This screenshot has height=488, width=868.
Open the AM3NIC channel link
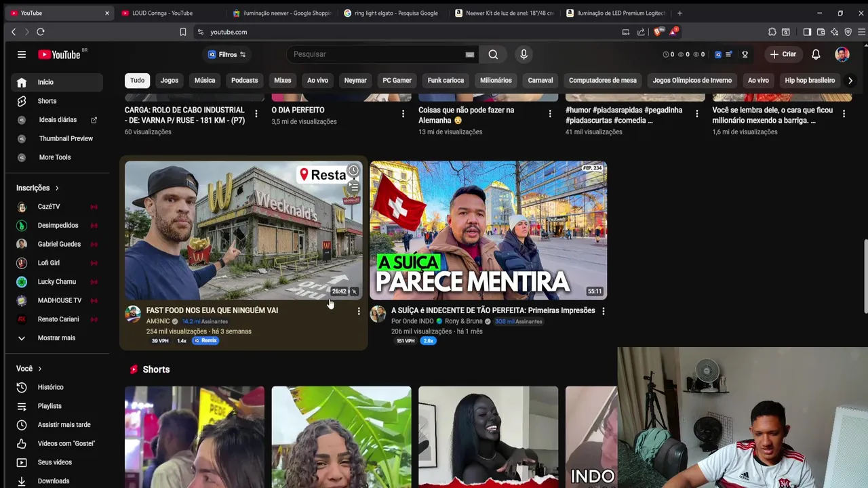click(x=158, y=321)
